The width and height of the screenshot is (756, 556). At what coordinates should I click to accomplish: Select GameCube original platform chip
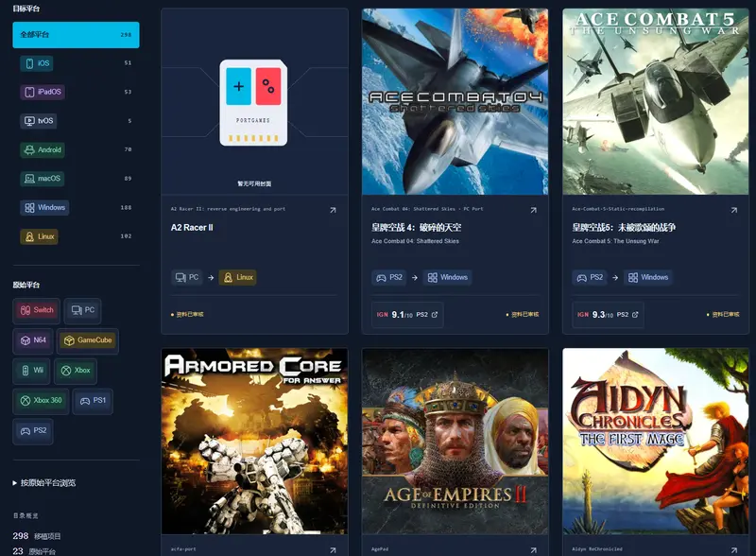click(x=88, y=340)
